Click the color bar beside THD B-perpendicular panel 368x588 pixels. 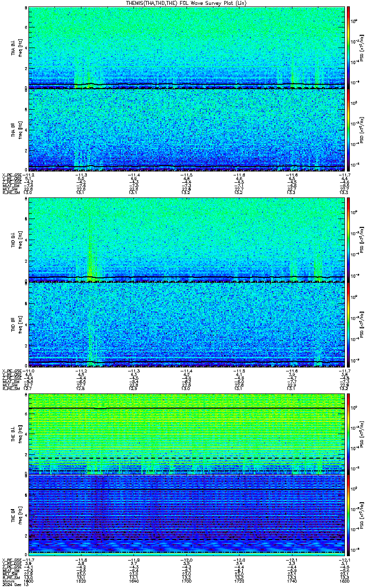tap(348, 240)
